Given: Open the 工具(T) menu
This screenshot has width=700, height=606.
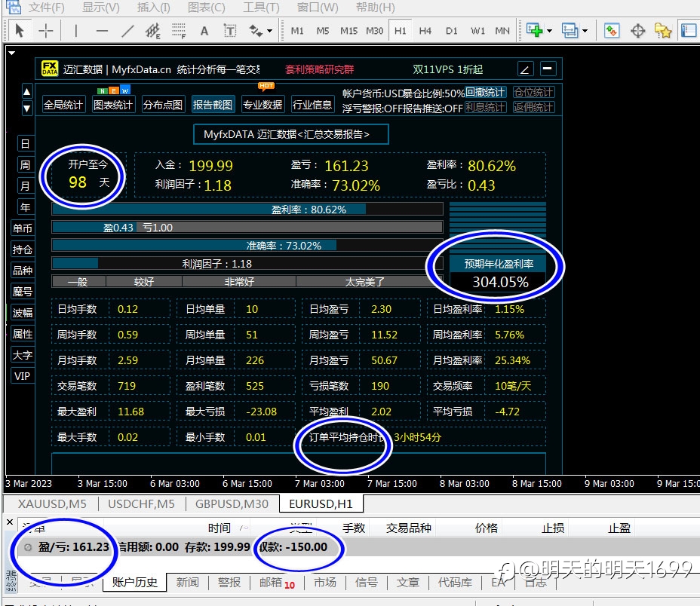Looking at the screenshot, I should coord(261,7).
